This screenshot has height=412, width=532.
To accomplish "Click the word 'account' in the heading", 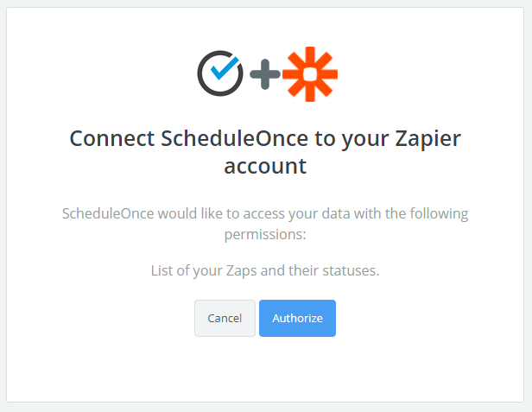I will [265, 167].
